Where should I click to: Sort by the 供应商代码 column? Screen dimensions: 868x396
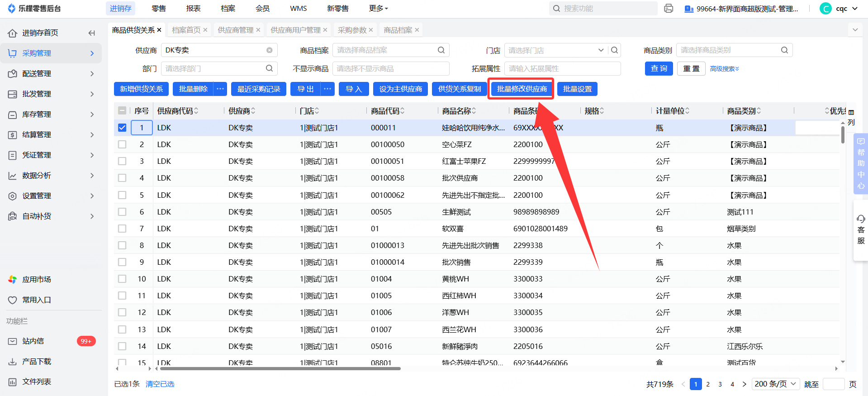(x=196, y=111)
